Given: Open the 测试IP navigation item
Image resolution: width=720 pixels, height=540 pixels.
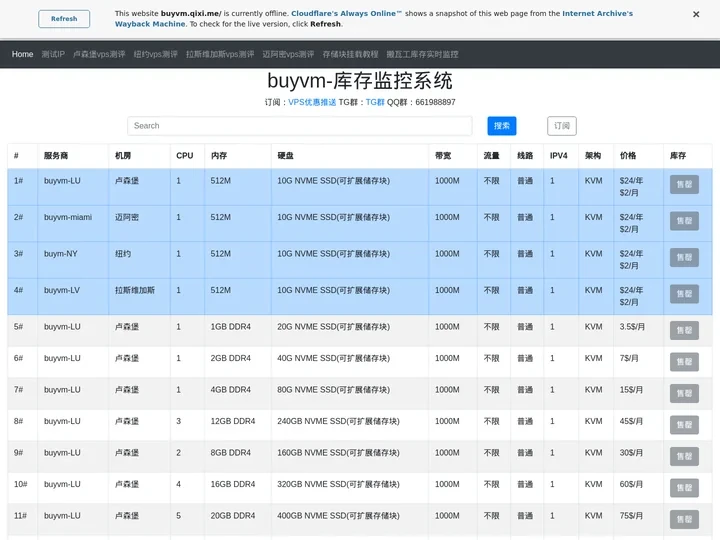Looking at the screenshot, I should point(53,54).
